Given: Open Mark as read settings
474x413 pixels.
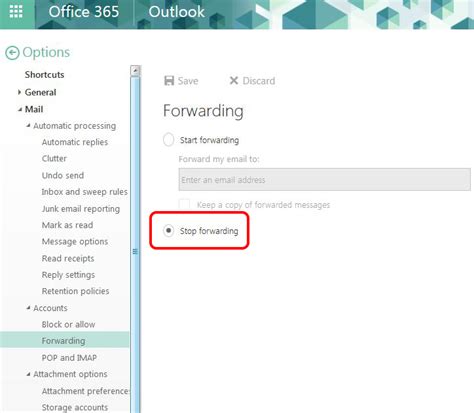Looking at the screenshot, I should [67, 225].
